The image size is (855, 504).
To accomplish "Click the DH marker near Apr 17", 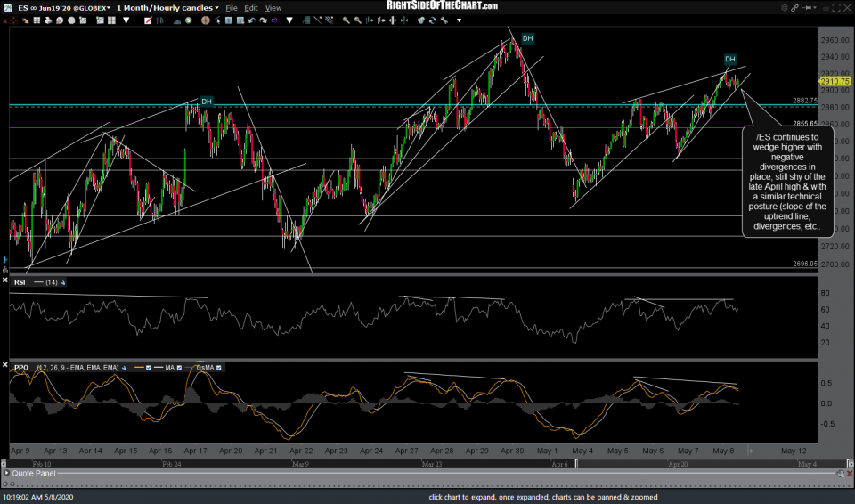I will 206,102.
